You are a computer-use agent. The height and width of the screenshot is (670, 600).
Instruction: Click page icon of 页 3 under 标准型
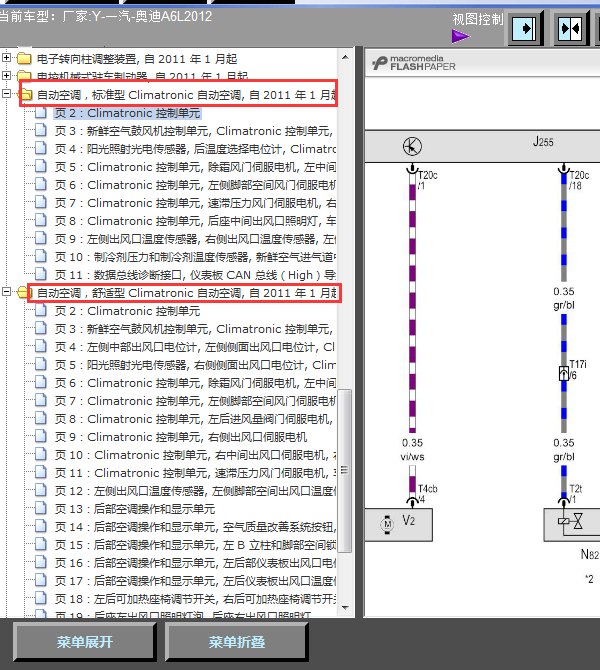[41, 130]
